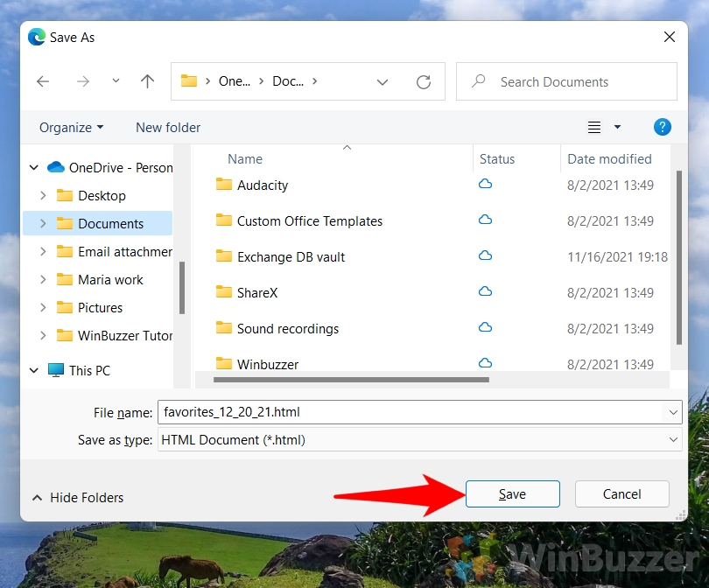Click cloud status icon for Exchange DB vault
709x588 pixels.
pos(485,255)
